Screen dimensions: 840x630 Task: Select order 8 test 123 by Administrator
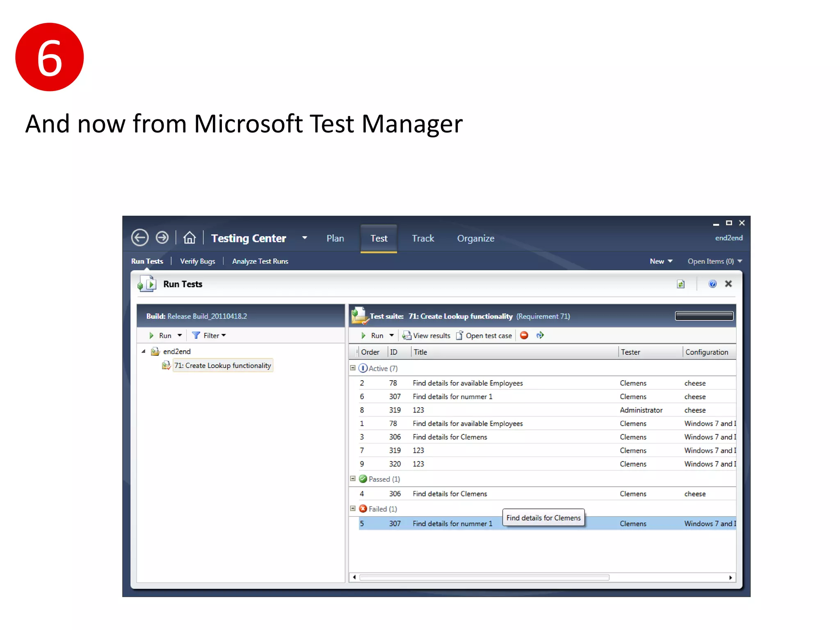(547, 410)
